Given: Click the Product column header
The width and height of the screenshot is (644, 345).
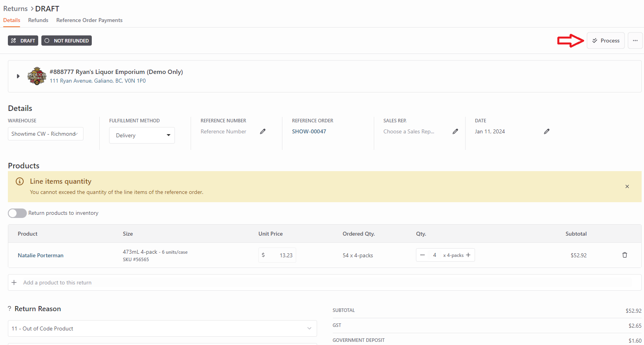Looking at the screenshot, I should [28, 234].
